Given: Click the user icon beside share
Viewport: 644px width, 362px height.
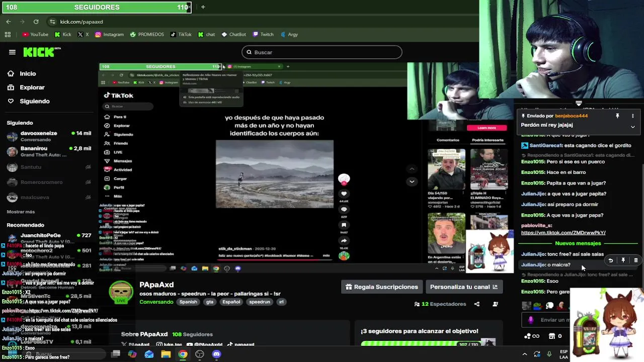Looking at the screenshot, I should pyautogui.click(x=495, y=304).
